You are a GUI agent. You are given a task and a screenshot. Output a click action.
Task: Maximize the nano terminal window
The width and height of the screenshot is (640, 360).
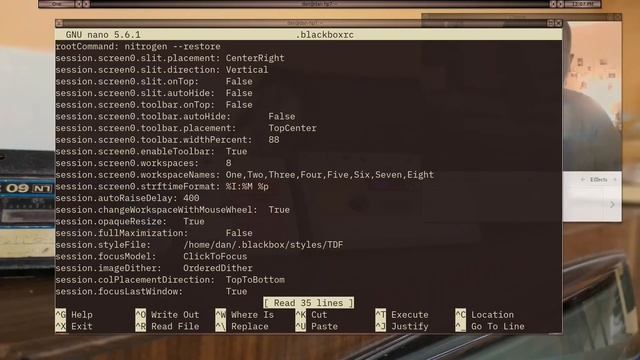pyautogui.click(x=550, y=23)
